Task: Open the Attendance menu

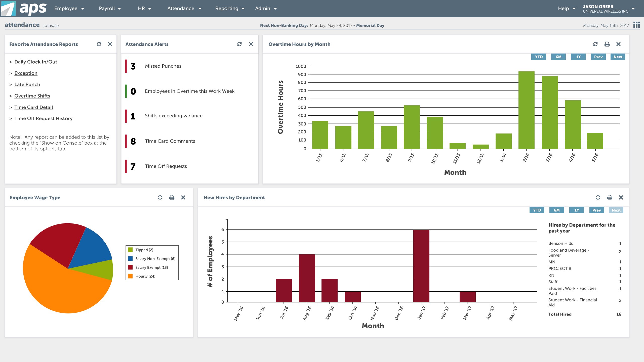Action: (184, 9)
